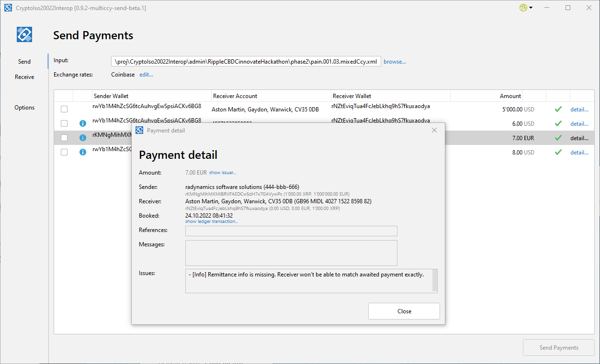600x364 pixels.
Task: Open the show ledger transaction link
Action: (212, 221)
